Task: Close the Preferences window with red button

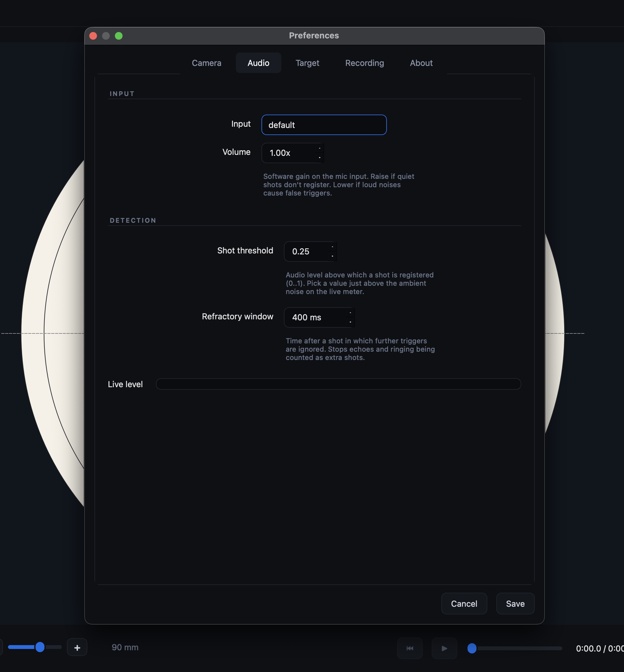Action: (x=93, y=36)
